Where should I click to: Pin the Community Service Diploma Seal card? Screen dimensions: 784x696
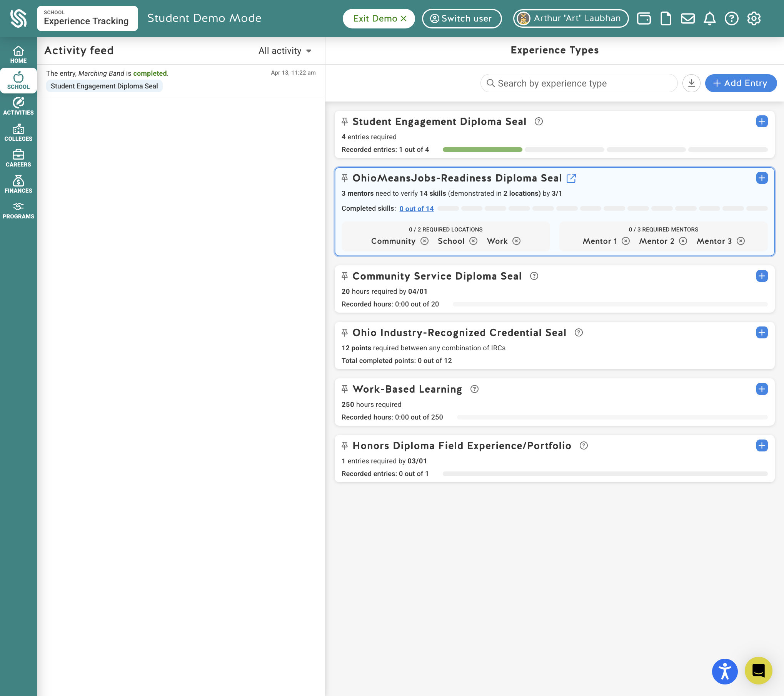pyautogui.click(x=345, y=276)
